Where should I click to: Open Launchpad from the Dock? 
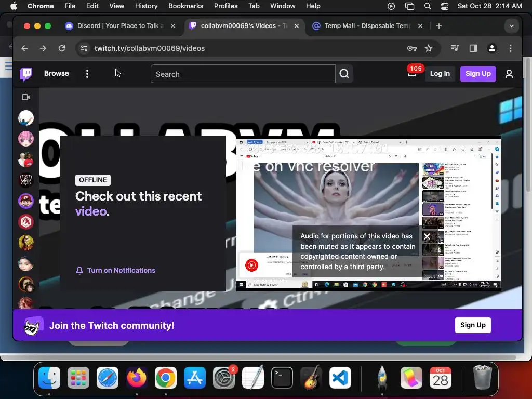pyautogui.click(x=78, y=378)
